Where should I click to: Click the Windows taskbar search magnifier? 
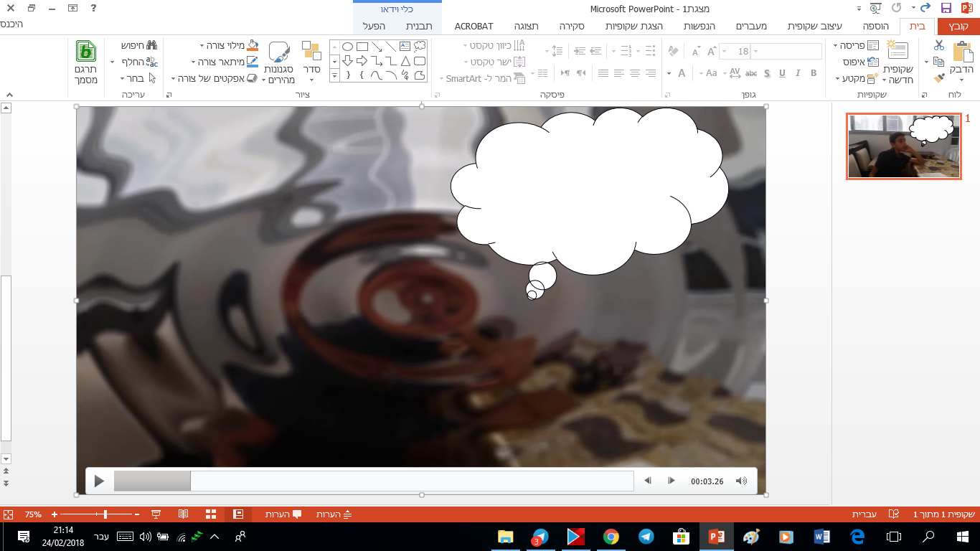click(x=928, y=537)
